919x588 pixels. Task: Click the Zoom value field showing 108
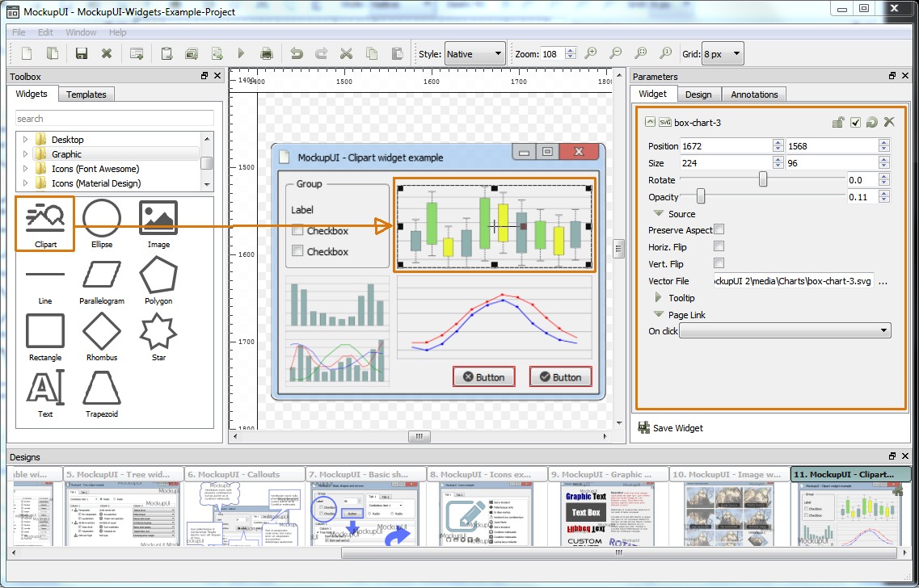tap(553, 54)
